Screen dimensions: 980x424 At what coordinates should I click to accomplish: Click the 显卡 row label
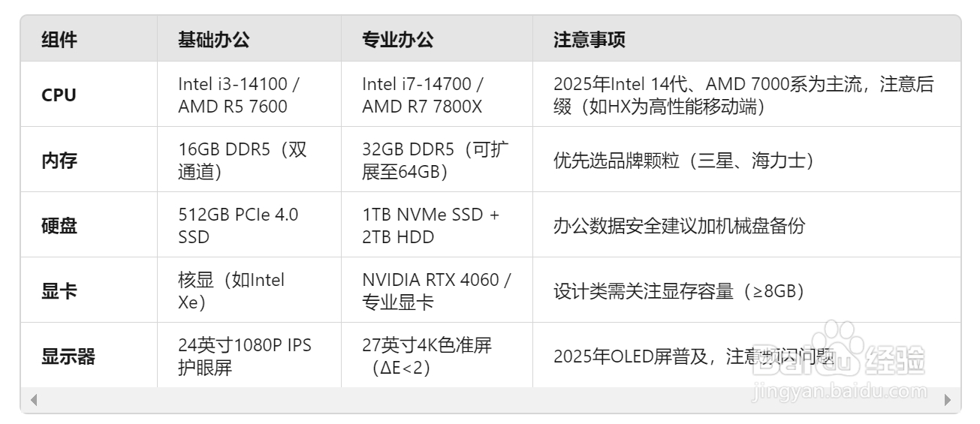pos(59,291)
